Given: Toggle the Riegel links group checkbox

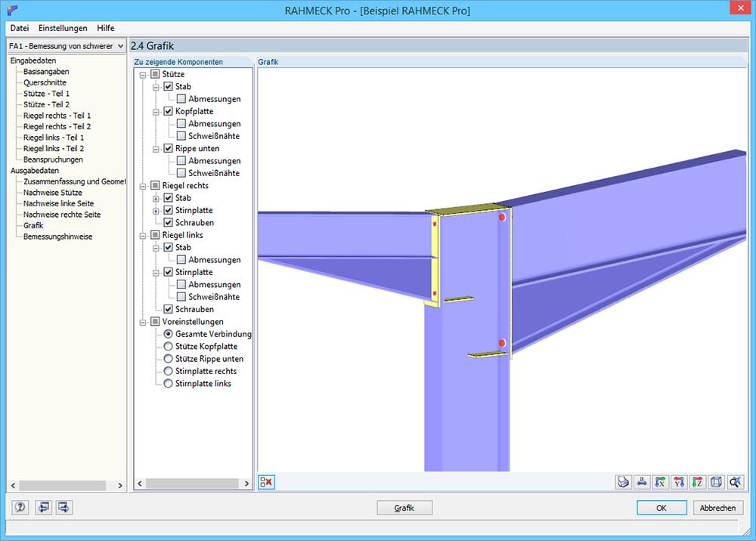Looking at the screenshot, I should (155, 235).
